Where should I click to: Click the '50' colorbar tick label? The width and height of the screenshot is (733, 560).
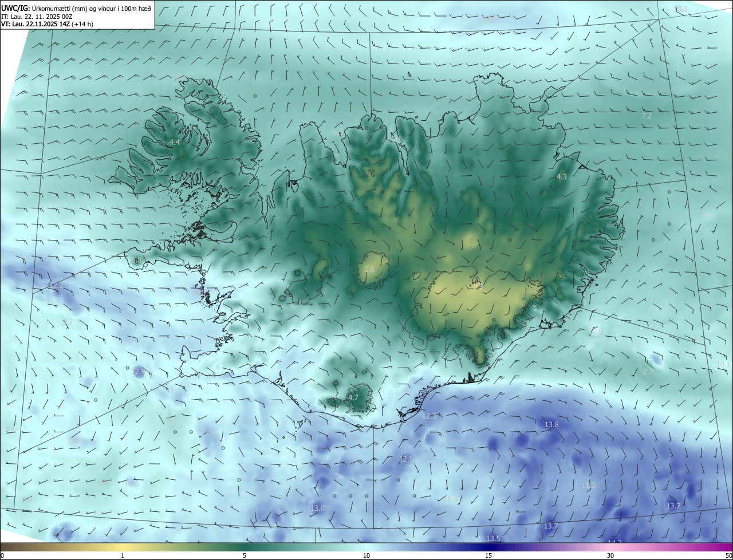pos(728,555)
